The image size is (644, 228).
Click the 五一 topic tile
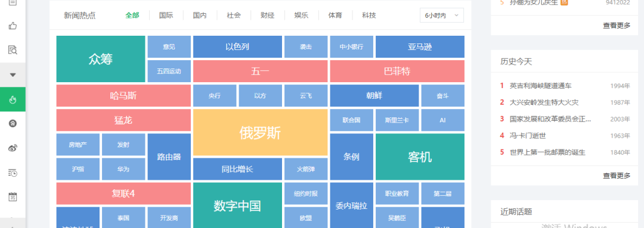(x=261, y=71)
